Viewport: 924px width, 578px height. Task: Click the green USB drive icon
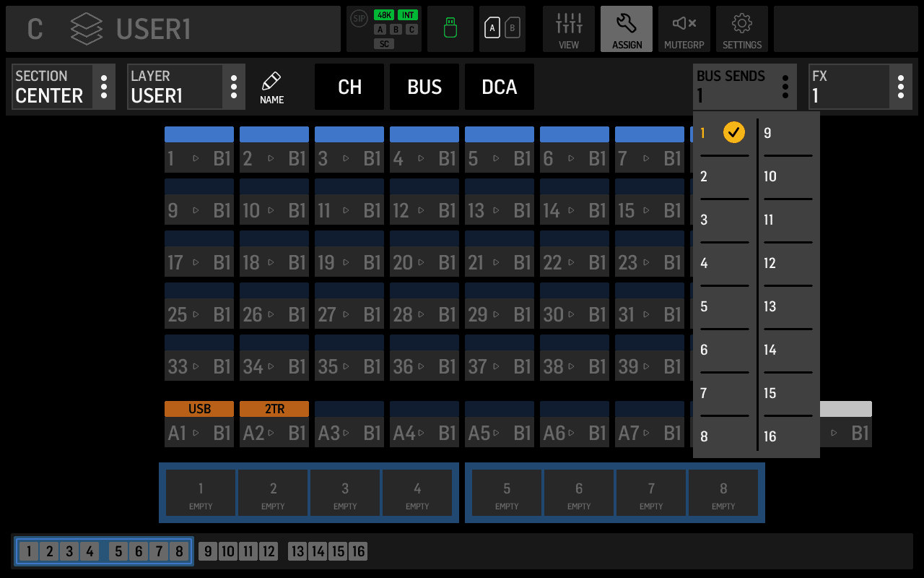(x=450, y=29)
